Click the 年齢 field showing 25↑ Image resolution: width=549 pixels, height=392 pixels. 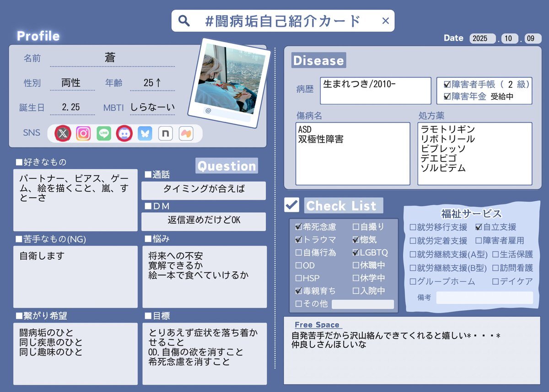pos(152,83)
